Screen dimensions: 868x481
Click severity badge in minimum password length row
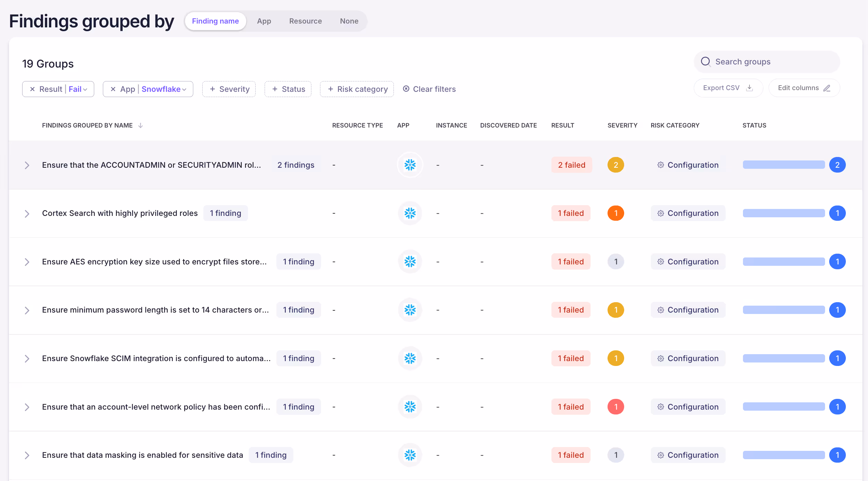pos(616,310)
